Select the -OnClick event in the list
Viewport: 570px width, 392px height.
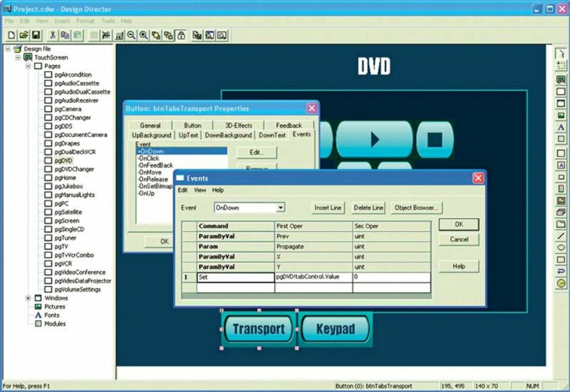point(148,158)
